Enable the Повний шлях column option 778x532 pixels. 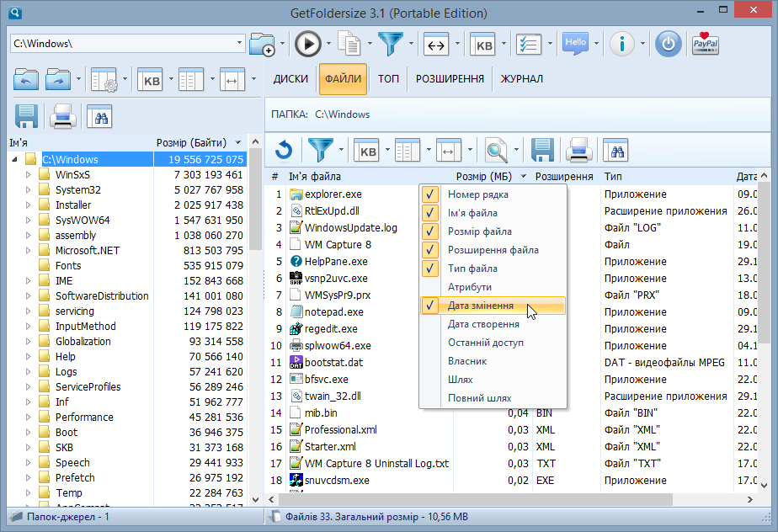tap(493, 398)
